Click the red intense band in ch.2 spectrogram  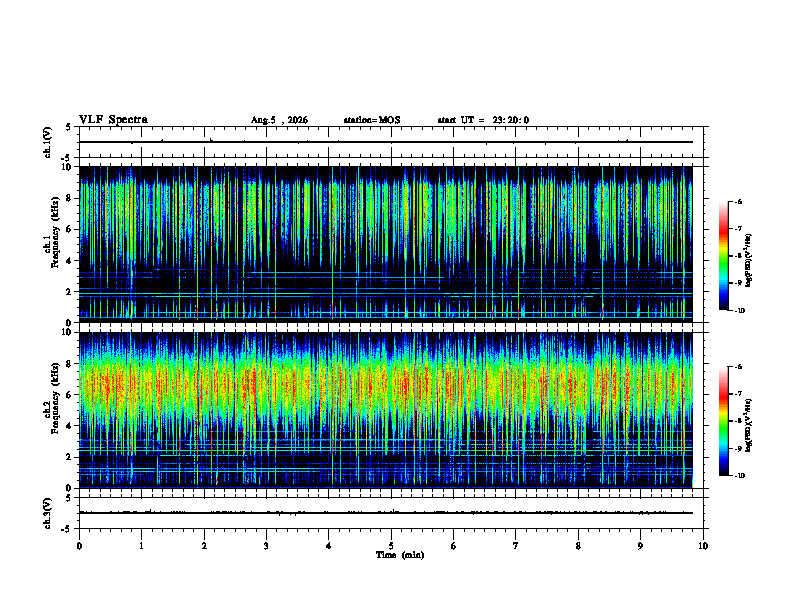point(385,386)
